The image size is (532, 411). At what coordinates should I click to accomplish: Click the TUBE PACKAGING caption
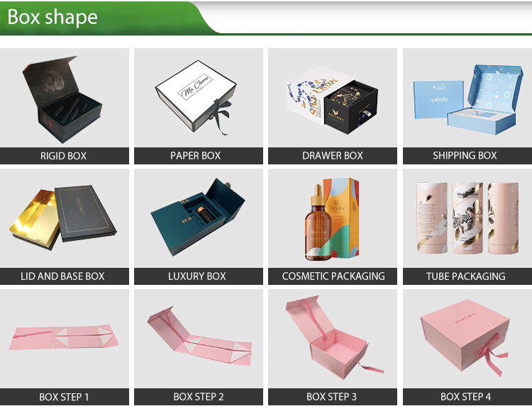pos(466,276)
